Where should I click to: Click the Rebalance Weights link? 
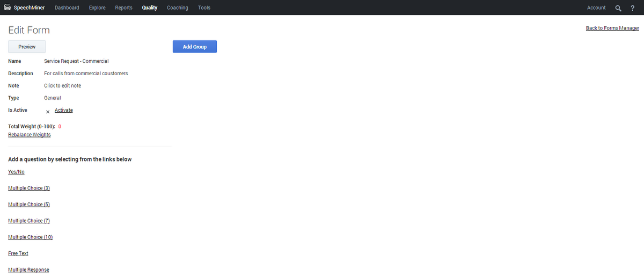click(30, 135)
